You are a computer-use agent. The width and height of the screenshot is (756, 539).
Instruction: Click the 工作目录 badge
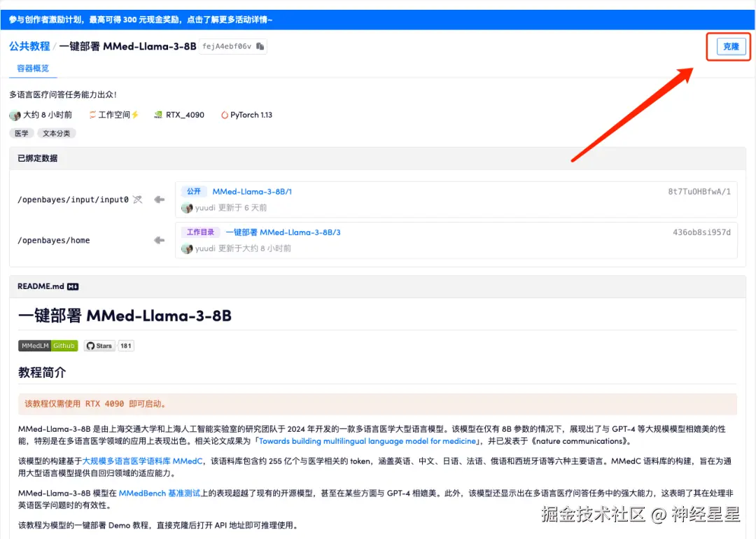point(201,232)
